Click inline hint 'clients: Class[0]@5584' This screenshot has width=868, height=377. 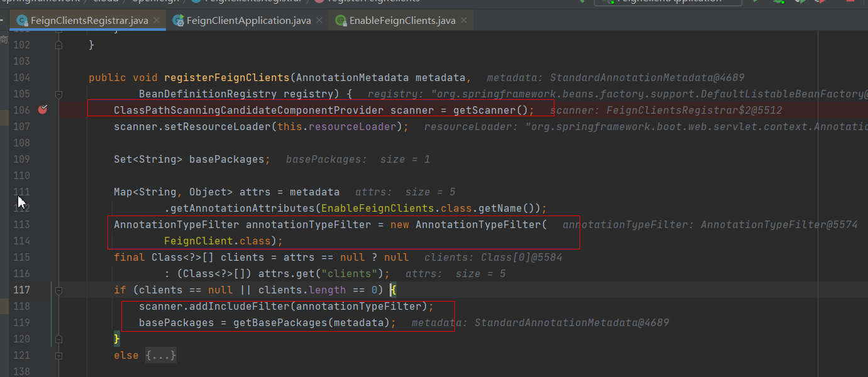tap(493, 258)
